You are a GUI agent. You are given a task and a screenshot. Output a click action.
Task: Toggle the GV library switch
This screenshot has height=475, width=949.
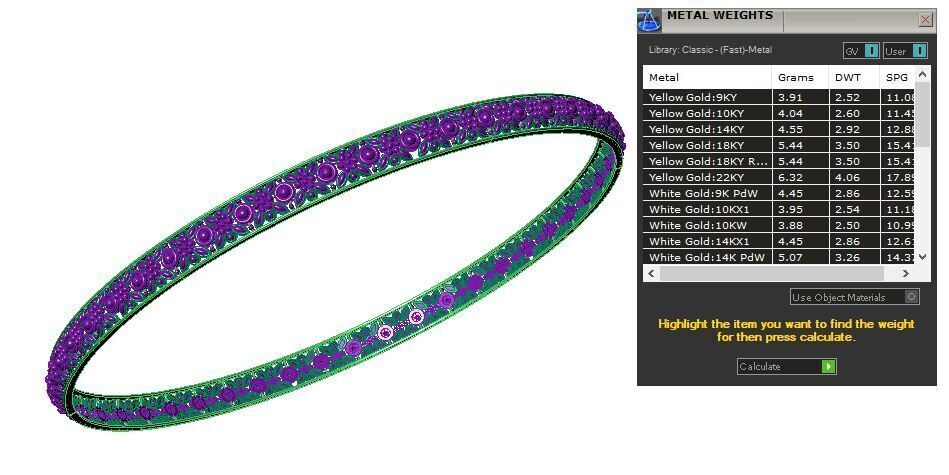(861, 51)
